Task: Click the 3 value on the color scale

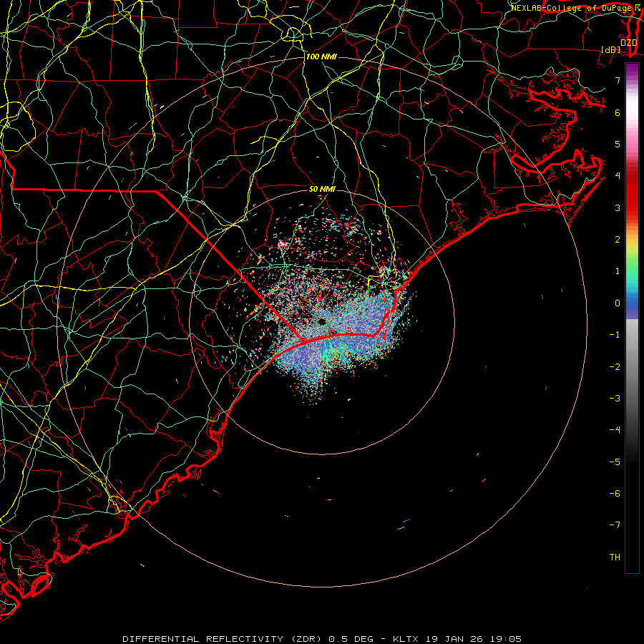Action: [x=618, y=208]
